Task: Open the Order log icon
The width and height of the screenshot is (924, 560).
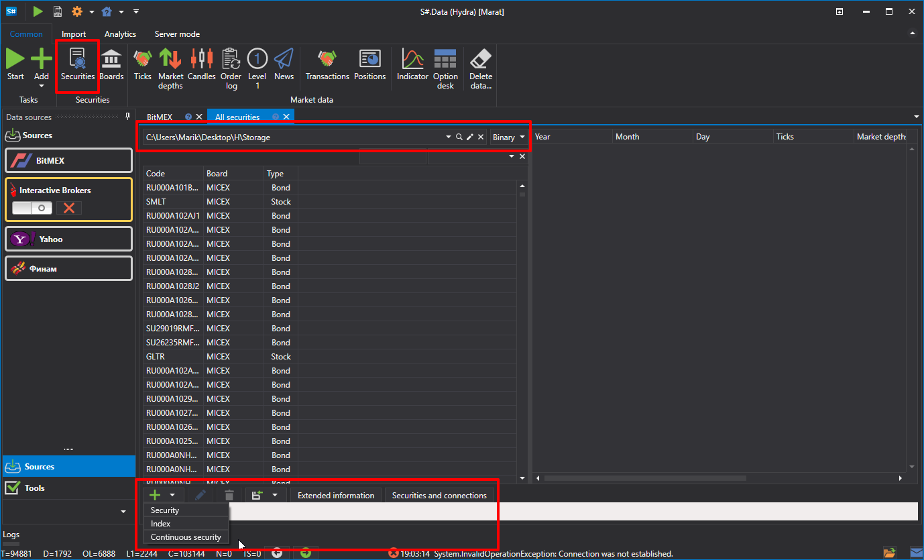Action: click(231, 69)
